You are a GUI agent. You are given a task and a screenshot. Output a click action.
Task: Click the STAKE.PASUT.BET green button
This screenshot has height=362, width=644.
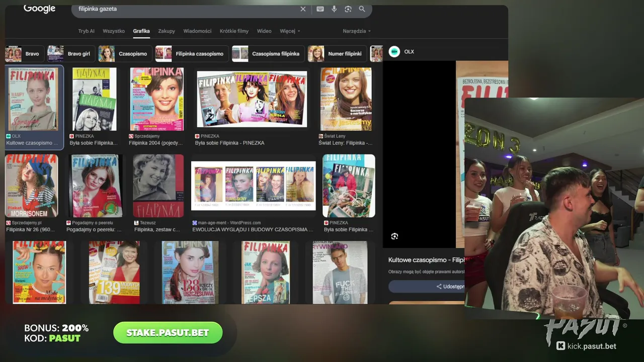pos(168,333)
